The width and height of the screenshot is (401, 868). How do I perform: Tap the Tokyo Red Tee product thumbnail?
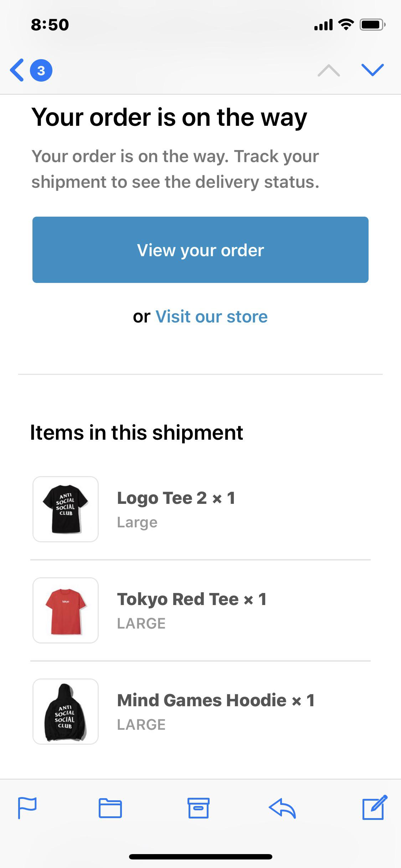click(x=66, y=610)
